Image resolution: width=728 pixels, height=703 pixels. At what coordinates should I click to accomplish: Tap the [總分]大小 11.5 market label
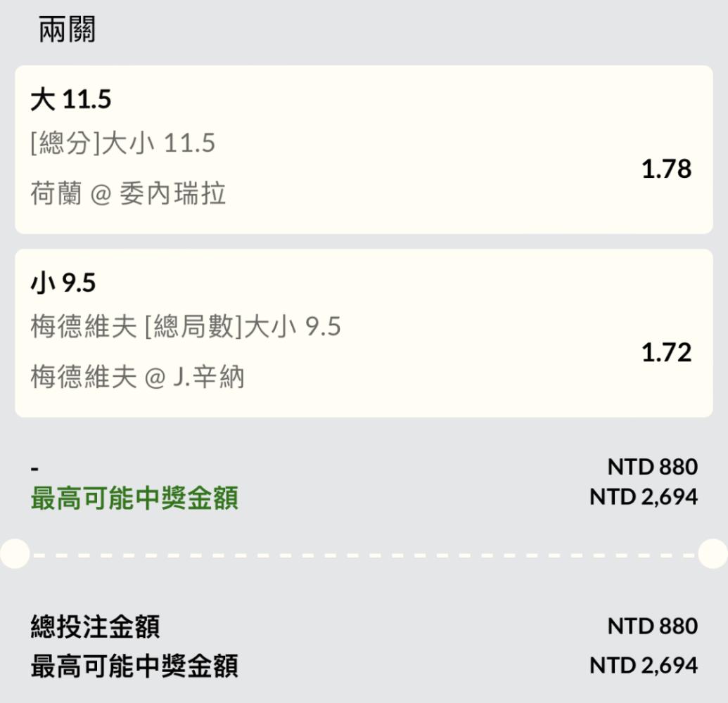pyautogui.click(x=122, y=143)
